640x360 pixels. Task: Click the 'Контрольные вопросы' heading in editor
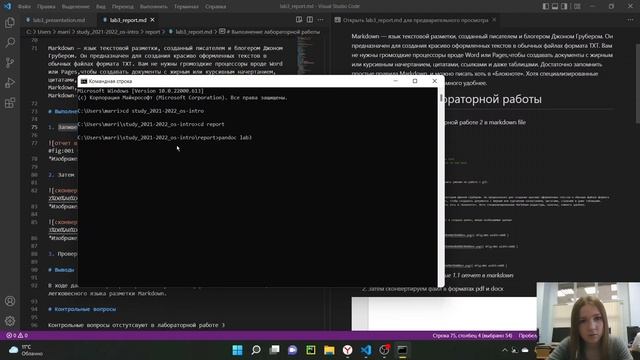pos(82,309)
